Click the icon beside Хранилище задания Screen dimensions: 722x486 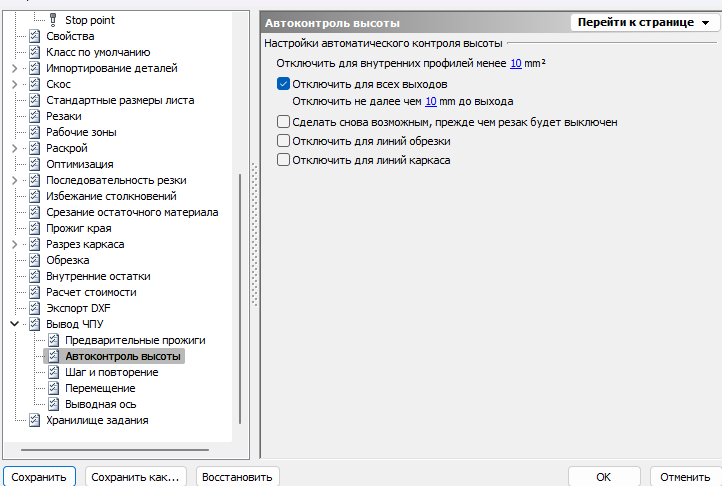click(x=35, y=420)
